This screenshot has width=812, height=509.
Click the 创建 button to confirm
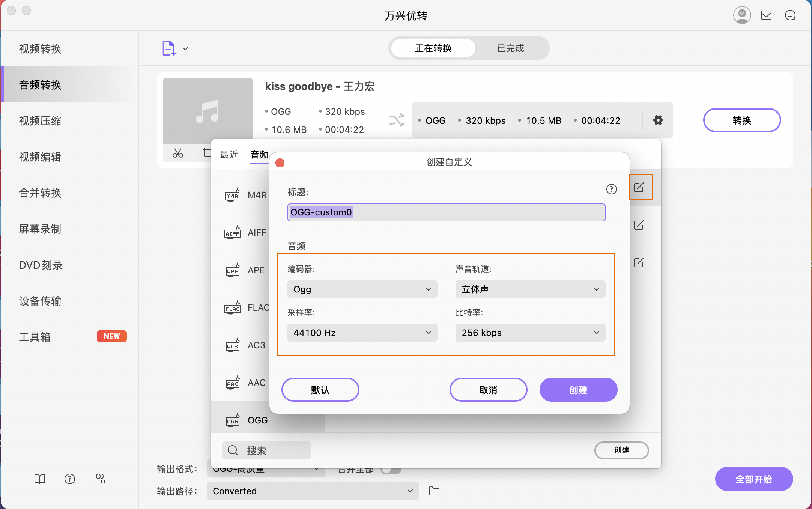(578, 390)
